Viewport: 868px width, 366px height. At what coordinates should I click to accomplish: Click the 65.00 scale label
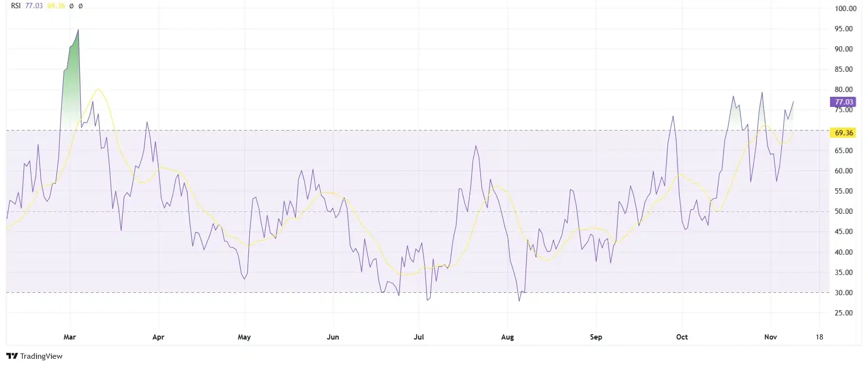pyautogui.click(x=843, y=150)
